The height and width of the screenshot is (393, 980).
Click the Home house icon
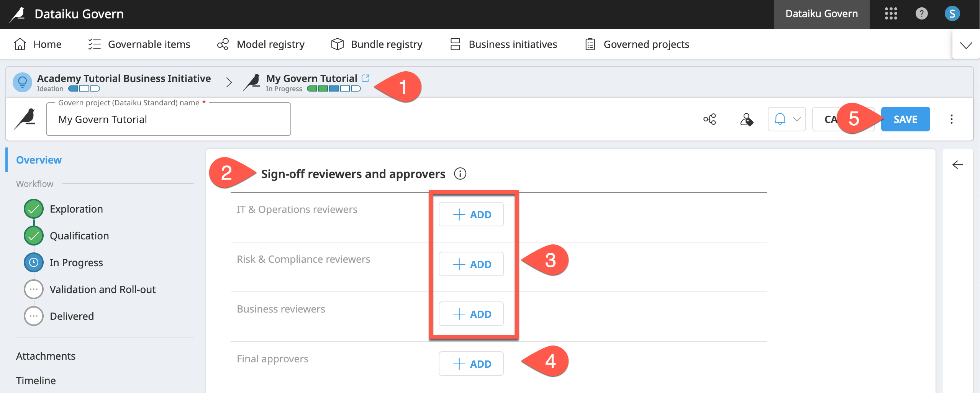pos(20,44)
